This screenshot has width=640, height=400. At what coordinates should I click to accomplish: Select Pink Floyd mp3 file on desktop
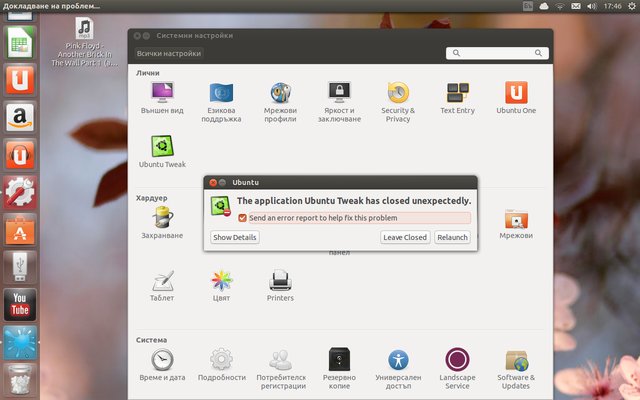pyautogui.click(x=84, y=42)
